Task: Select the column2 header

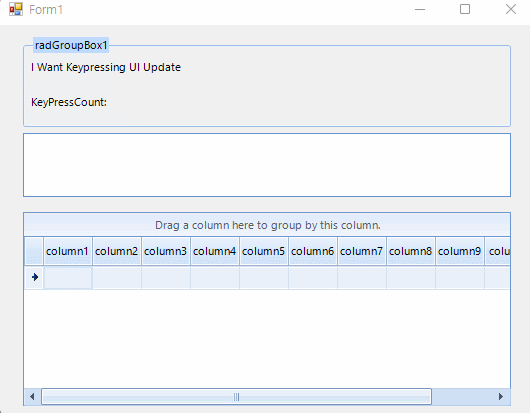Action: pos(117,251)
